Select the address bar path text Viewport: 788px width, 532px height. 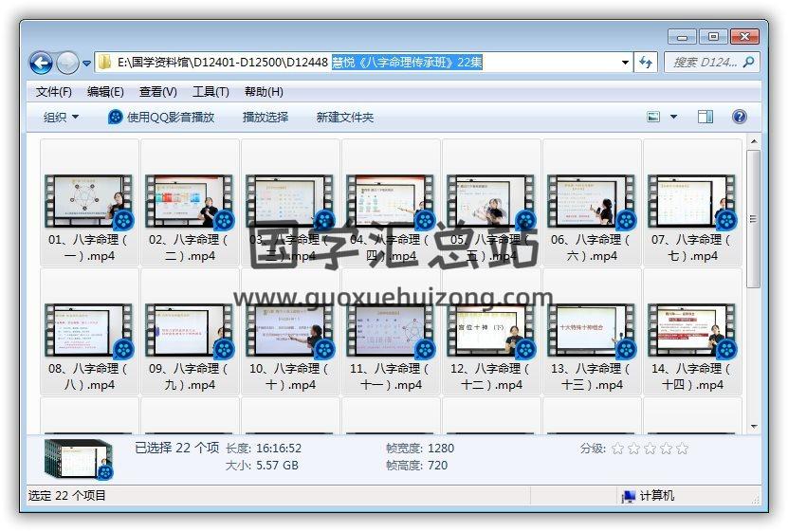(x=300, y=63)
